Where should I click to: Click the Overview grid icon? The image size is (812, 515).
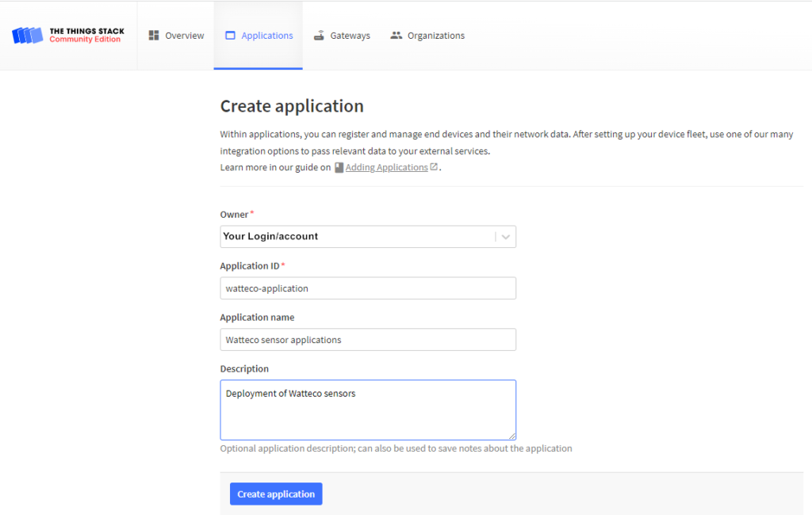(154, 36)
